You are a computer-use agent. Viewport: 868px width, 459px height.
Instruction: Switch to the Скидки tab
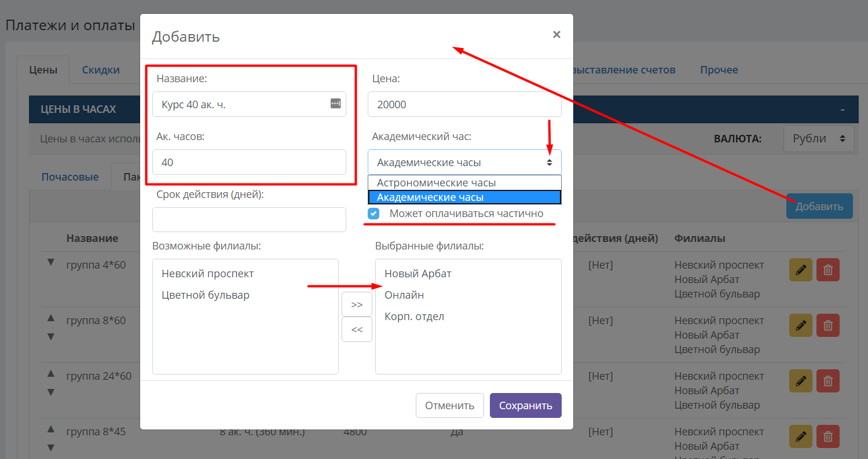tap(101, 70)
